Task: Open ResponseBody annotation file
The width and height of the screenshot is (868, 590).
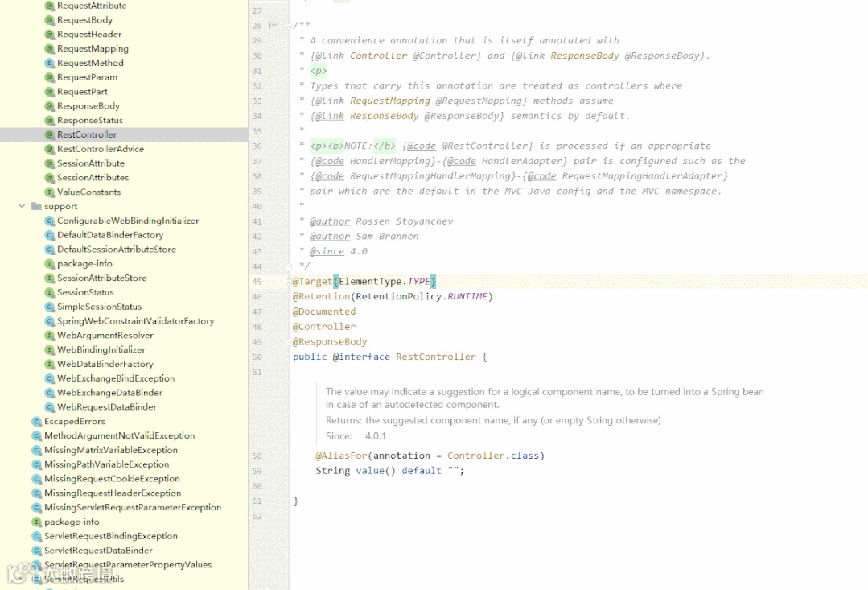Action: pos(88,105)
